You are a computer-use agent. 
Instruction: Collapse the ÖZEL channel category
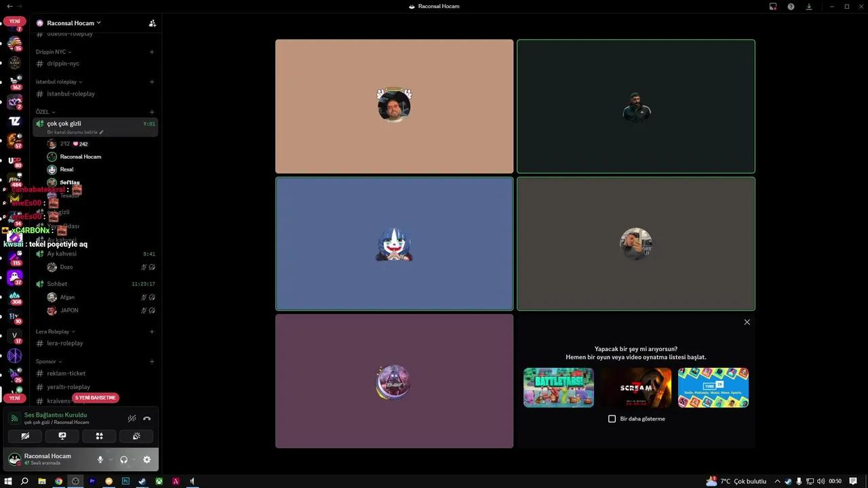(x=45, y=112)
